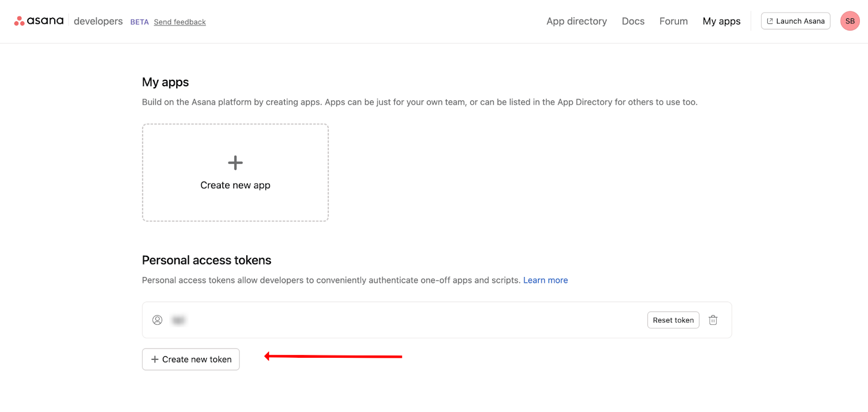Click the Asana logo
Viewport: 868px width, 412px height.
39,21
